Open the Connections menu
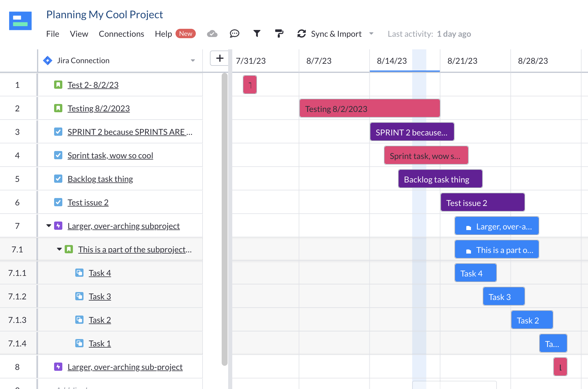The width and height of the screenshot is (588, 389). (121, 34)
